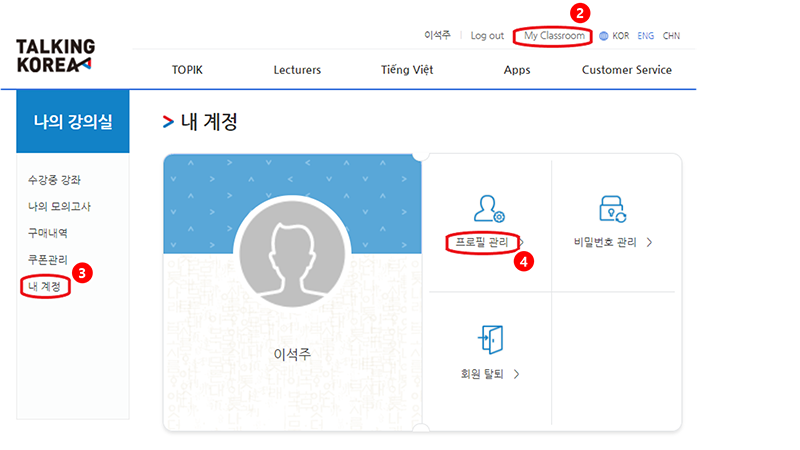Switch language to CHN

click(x=671, y=36)
